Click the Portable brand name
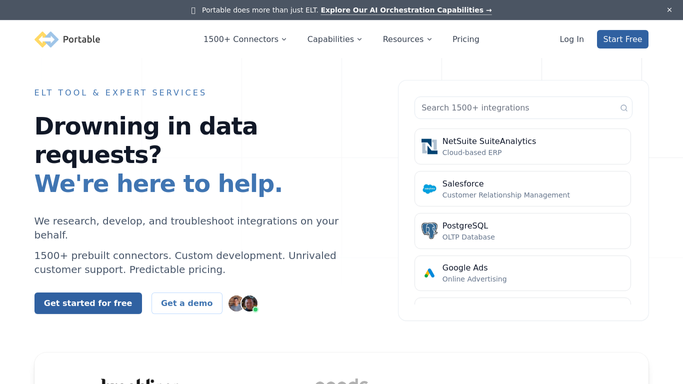Screen dimensions: 683x384 point(81,39)
